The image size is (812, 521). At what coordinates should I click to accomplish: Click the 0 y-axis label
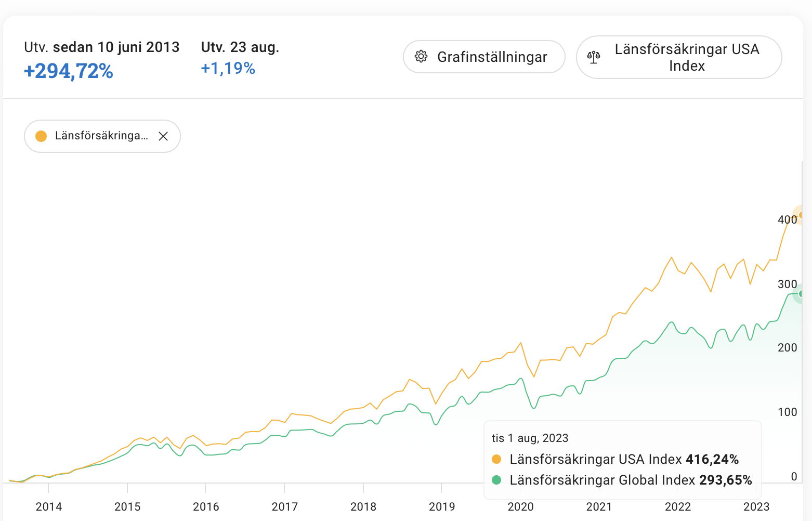[x=794, y=476]
